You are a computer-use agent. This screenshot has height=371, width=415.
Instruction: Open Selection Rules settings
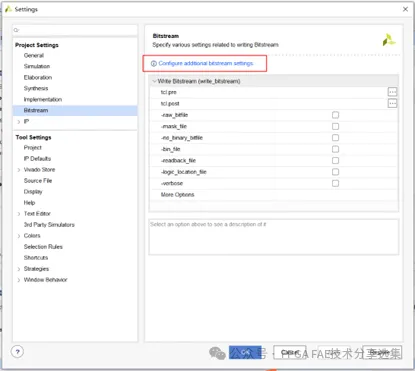(x=43, y=247)
